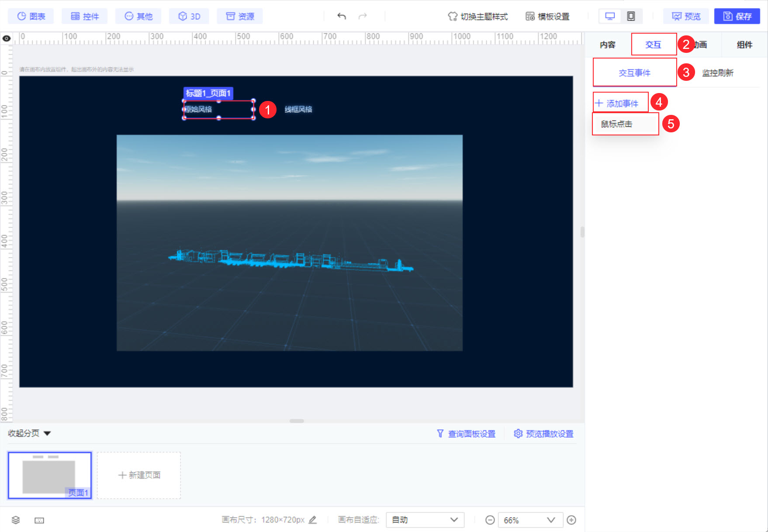This screenshot has height=532, width=768.
Task: Click the undo arrow icon
Action: pos(342,16)
